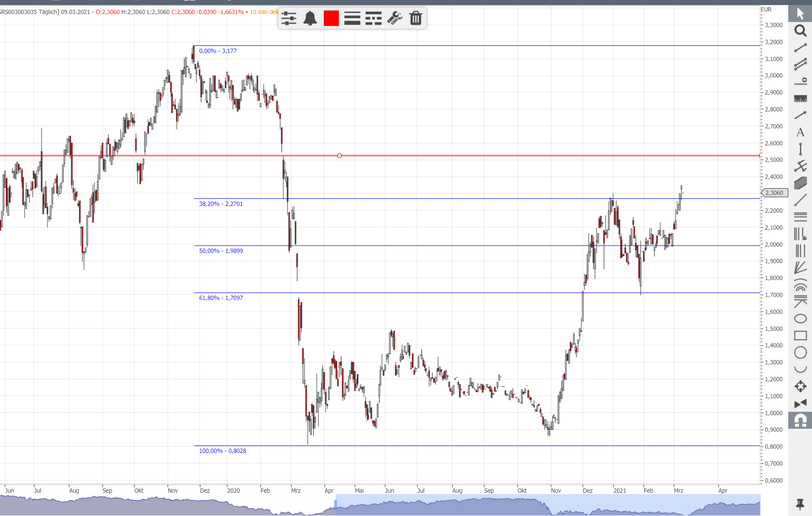Select the filled parallelogram tool
812x516 pixels.
pyautogui.click(x=800, y=183)
